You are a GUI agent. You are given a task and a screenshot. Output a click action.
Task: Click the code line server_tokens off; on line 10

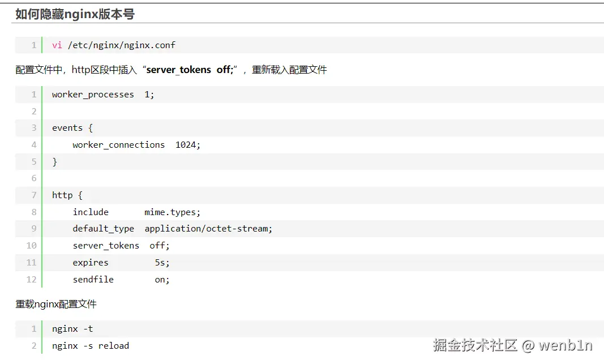click(x=121, y=246)
